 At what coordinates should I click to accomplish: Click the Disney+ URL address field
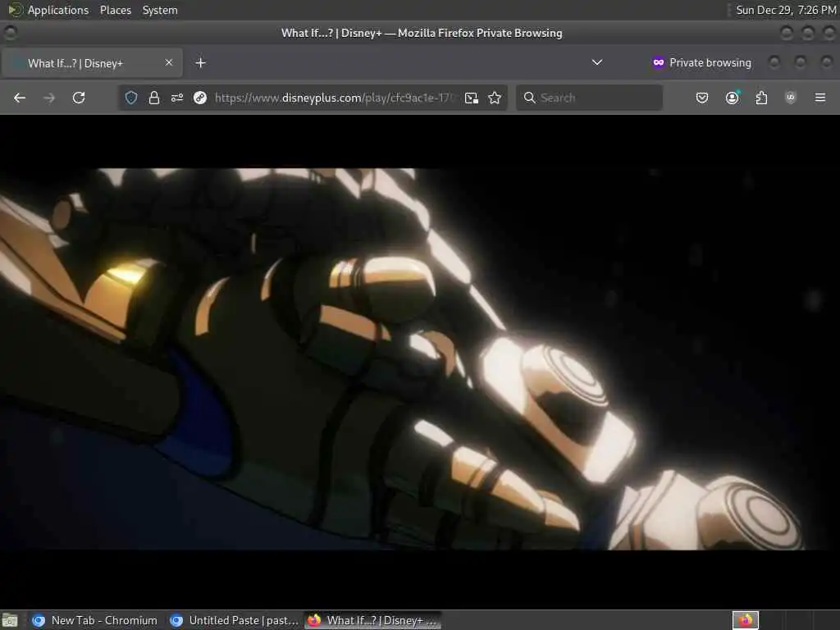tap(335, 98)
